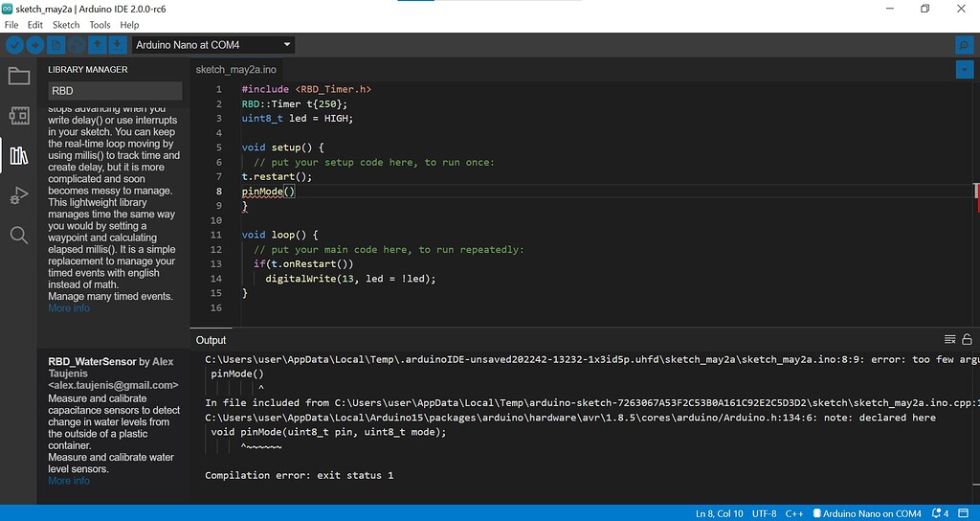Click Ln 8, Col 10 in status bar
The image size is (980, 521).
pos(720,513)
